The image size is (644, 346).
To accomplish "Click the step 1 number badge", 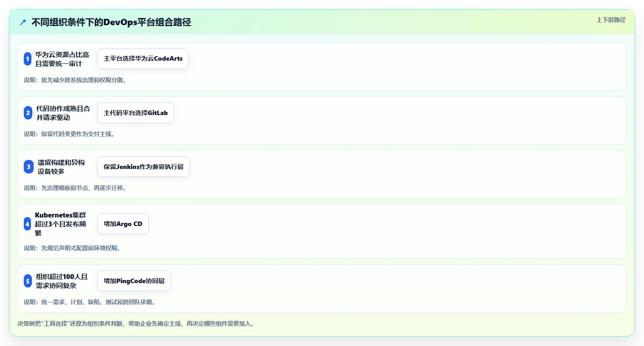I will 27,59.
